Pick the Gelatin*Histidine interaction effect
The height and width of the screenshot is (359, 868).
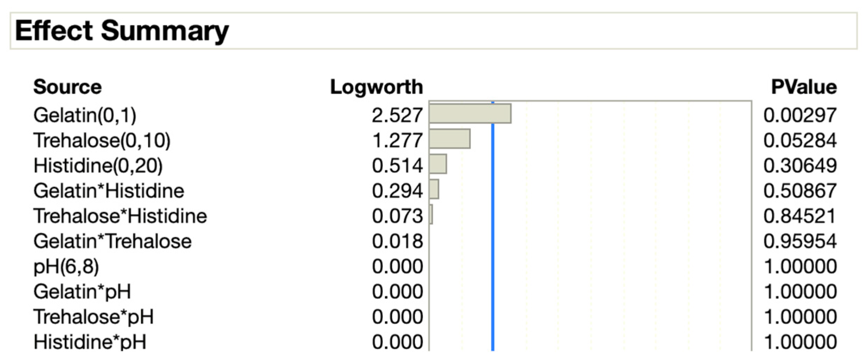(x=109, y=191)
